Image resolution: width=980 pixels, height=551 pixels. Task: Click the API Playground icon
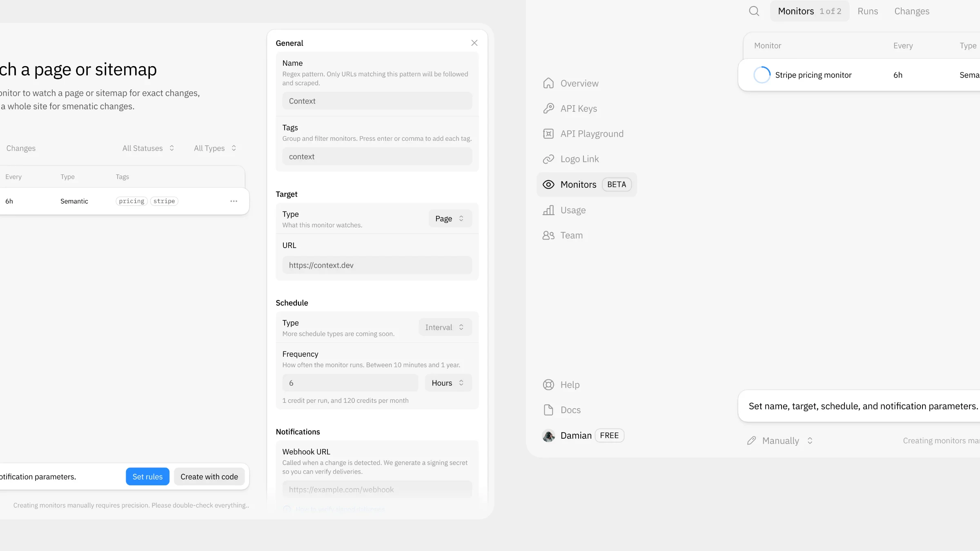click(548, 134)
